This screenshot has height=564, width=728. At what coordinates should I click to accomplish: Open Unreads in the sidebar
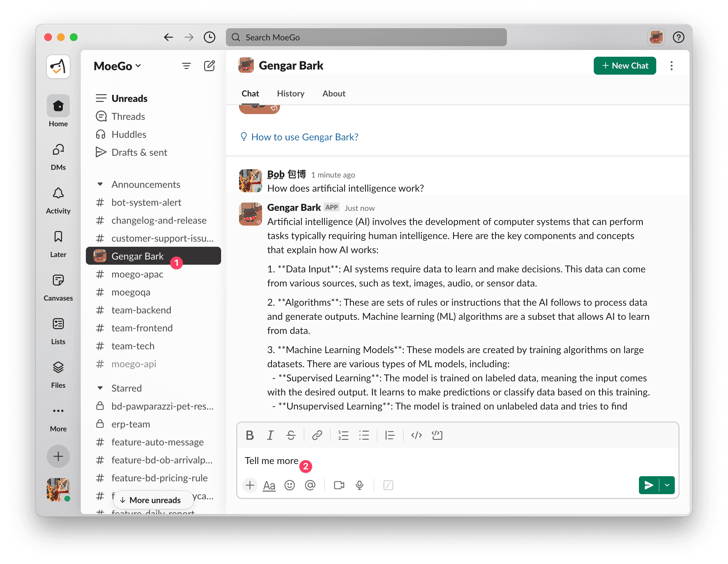(153, 98)
